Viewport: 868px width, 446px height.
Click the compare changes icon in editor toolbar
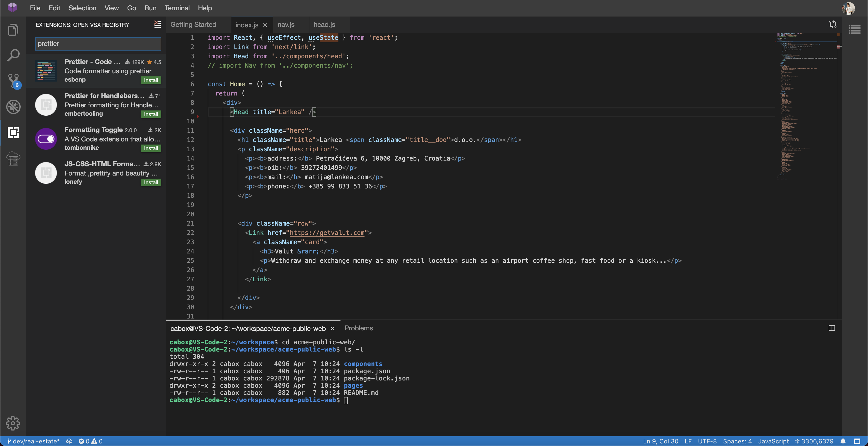pos(833,24)
